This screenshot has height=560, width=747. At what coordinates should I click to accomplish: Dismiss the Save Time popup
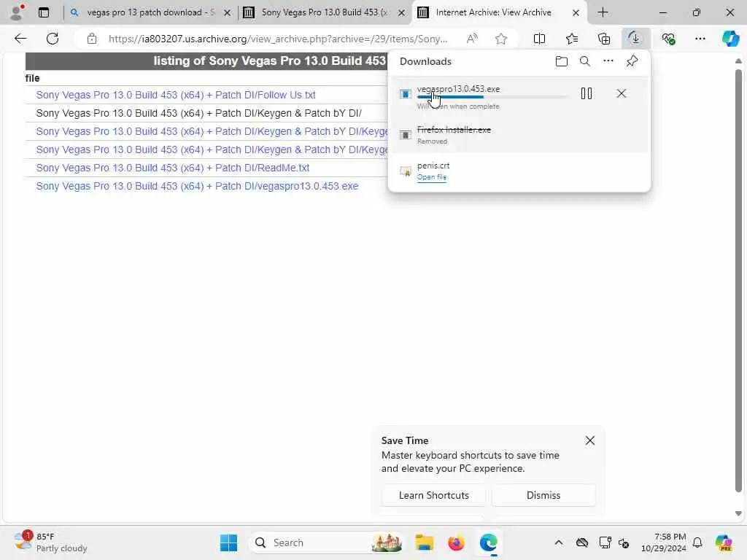tap(543, 495)
